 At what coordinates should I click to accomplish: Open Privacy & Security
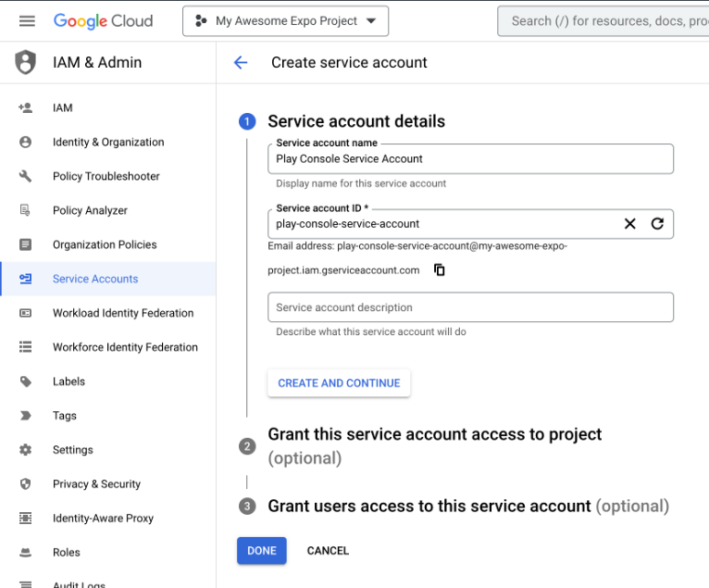point(97,484)
